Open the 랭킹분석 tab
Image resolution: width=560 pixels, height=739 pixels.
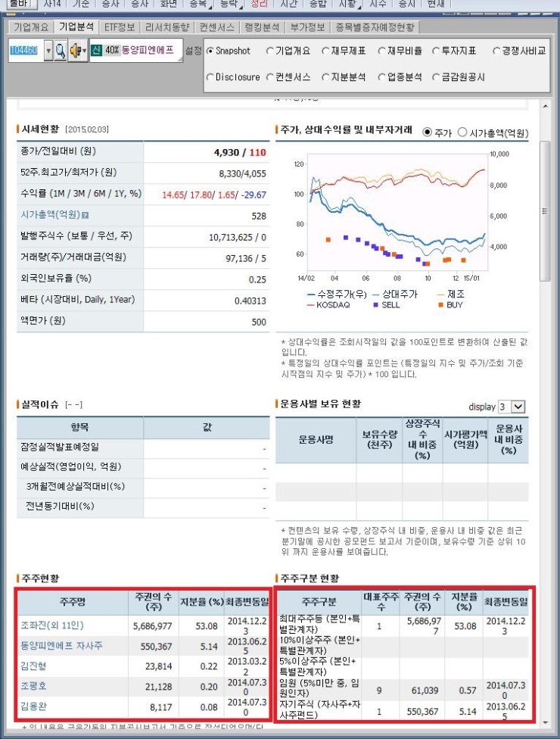click(x=263, y=27)
